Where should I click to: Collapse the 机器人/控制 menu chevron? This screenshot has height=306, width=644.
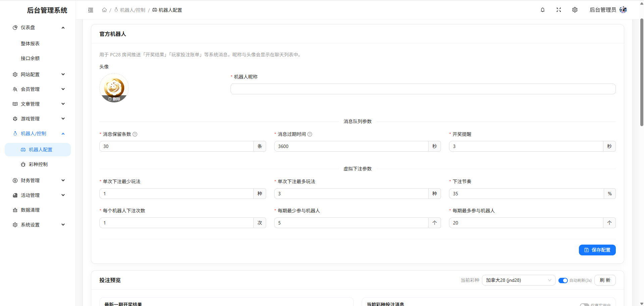(63, 134)
